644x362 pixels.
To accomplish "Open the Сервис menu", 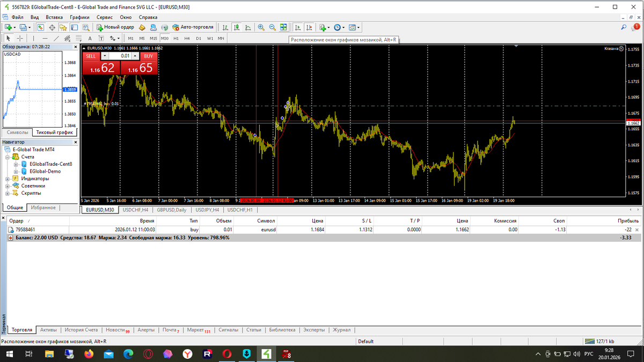I will (x=105, y=17).
